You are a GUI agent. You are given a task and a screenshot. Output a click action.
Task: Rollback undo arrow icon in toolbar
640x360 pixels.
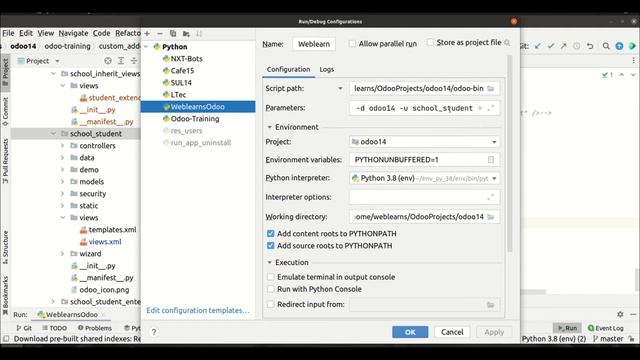pos(590,46)
